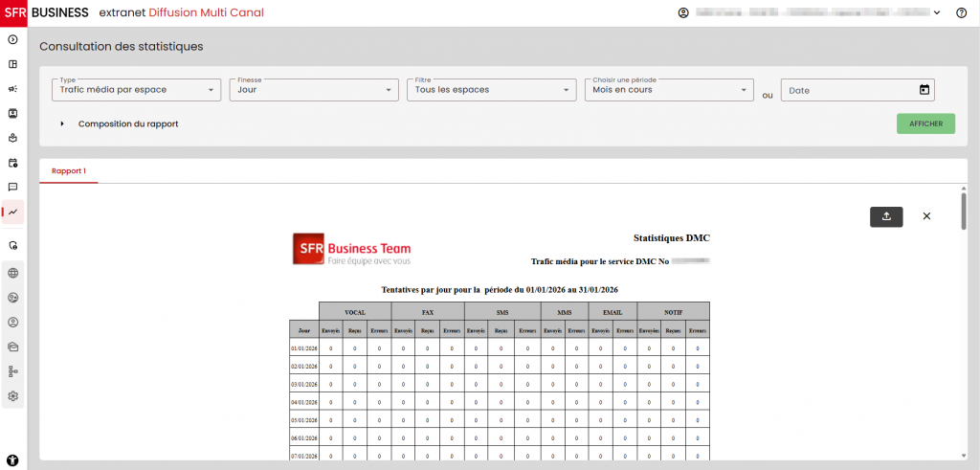980x470 pixels.
Task: Click the accessibility icon at sidebar bottom
Action: click(x=13, y=459)
